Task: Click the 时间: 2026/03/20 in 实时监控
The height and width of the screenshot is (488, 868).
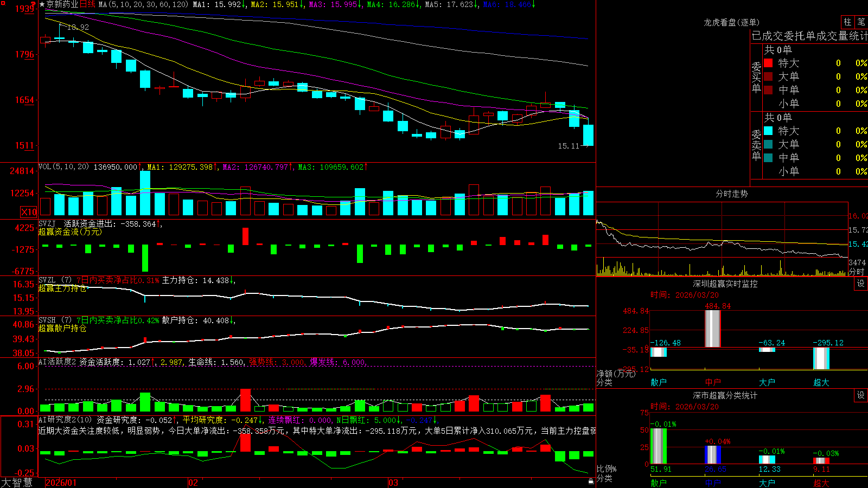Action: [x=685, y=295]
